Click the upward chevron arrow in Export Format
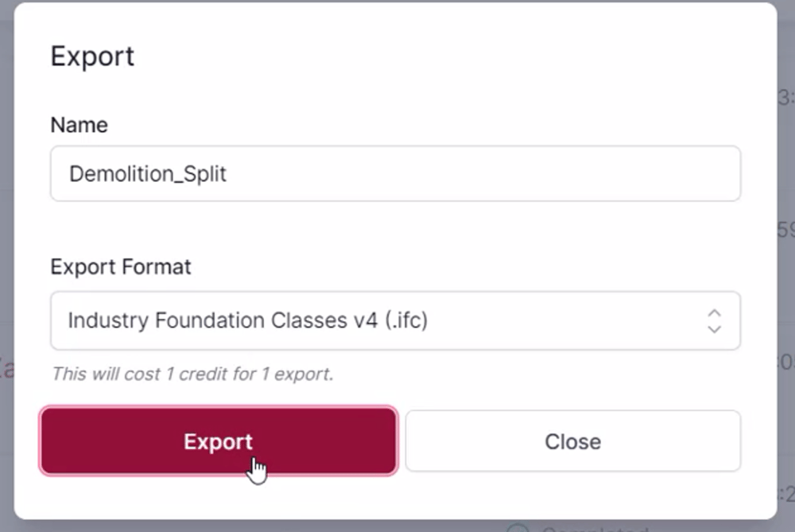The width and height of the screenshot is (795, 532). [714, 313]
